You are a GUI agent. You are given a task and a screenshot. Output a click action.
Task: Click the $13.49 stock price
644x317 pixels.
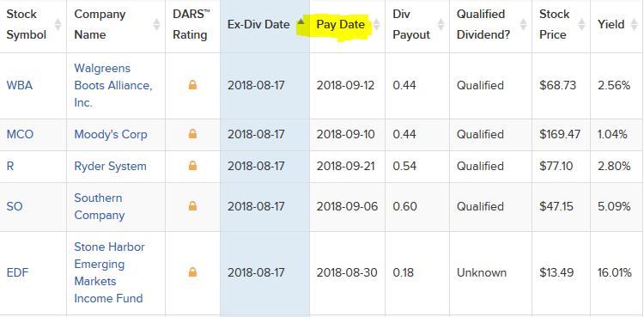click(556, 272)
